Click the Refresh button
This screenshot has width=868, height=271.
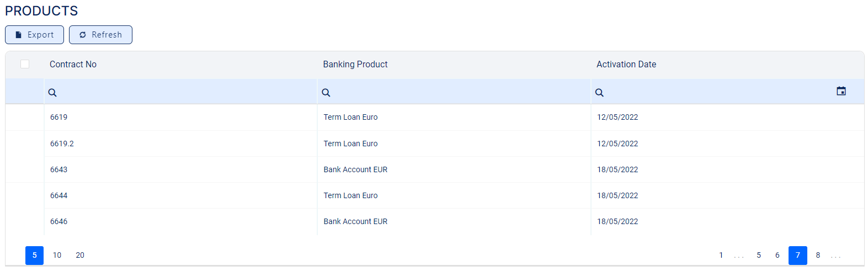100,35
